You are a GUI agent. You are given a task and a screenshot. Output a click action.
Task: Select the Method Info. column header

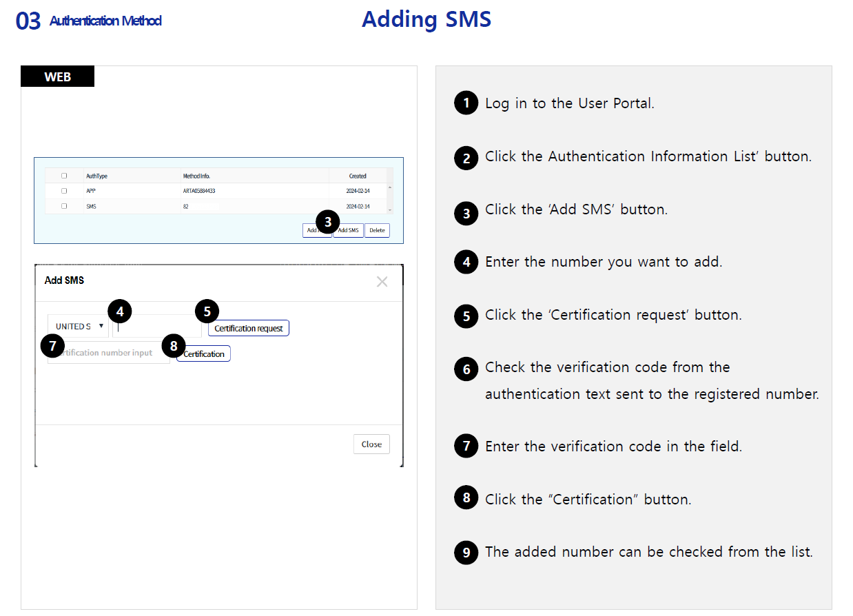[x=196, y=176]
